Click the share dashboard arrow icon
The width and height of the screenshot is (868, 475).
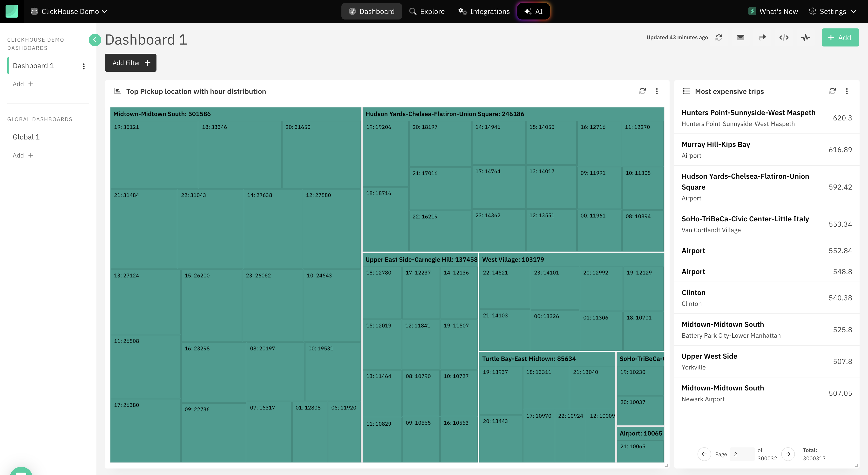pos(762,37)
